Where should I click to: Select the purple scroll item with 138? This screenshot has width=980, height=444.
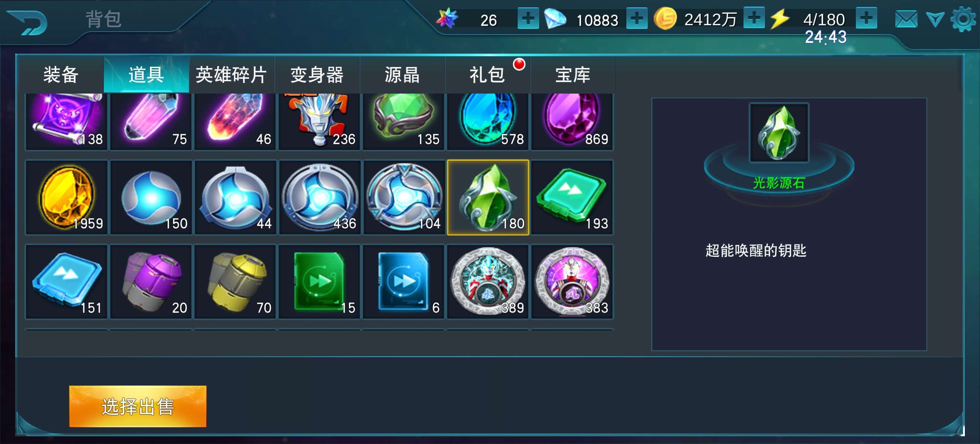(x=67, y=121)
